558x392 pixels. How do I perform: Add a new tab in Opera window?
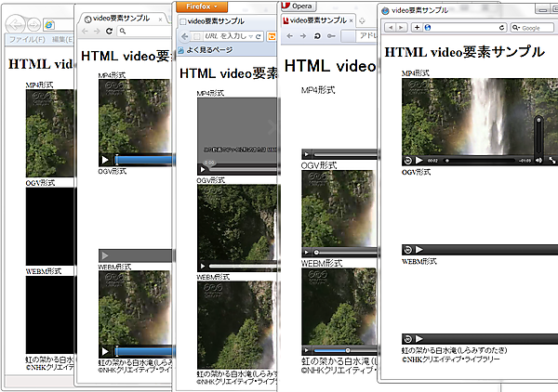coord(363,21)
